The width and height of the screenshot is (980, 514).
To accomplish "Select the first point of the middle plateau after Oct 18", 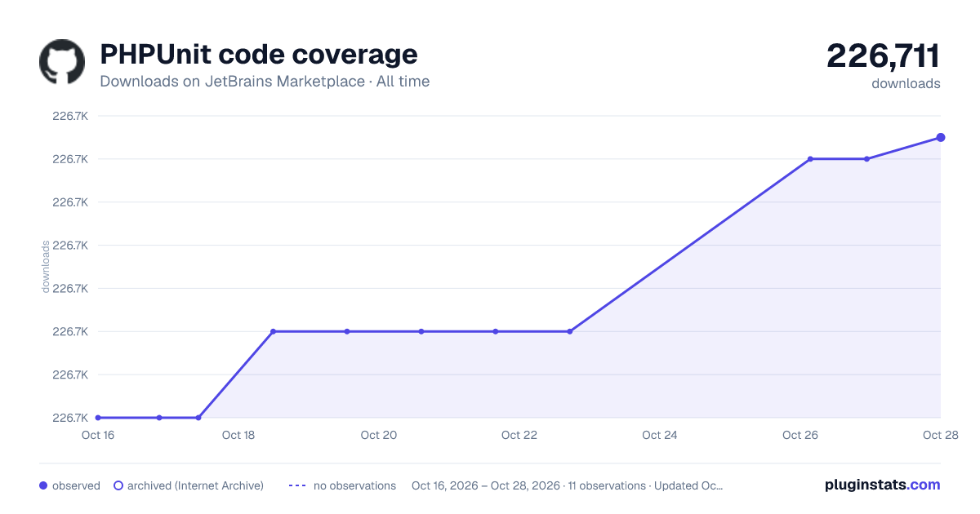I will pyautogui.click(x=273, y=331).
